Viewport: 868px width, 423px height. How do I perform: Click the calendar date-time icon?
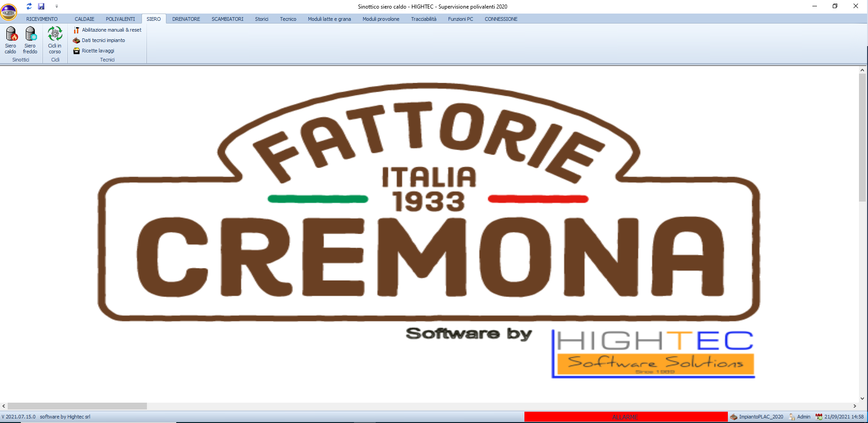pyautogui.click(x=819, y=417)
